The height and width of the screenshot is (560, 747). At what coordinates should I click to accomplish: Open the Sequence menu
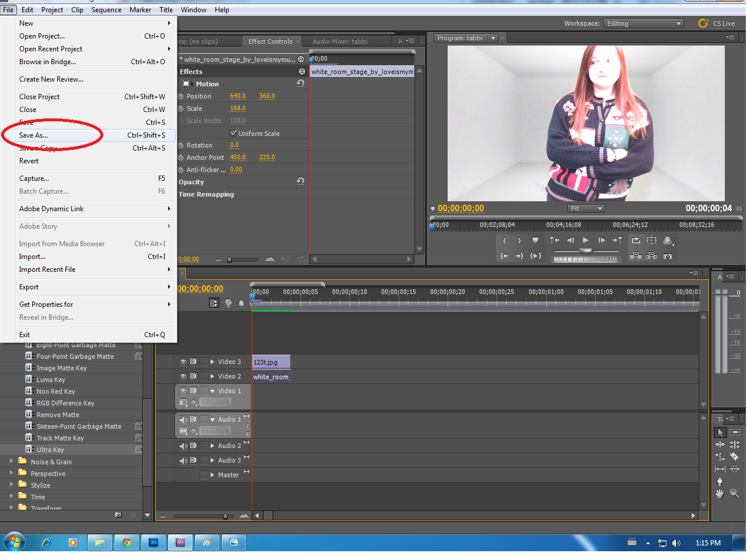click(106, 10)
